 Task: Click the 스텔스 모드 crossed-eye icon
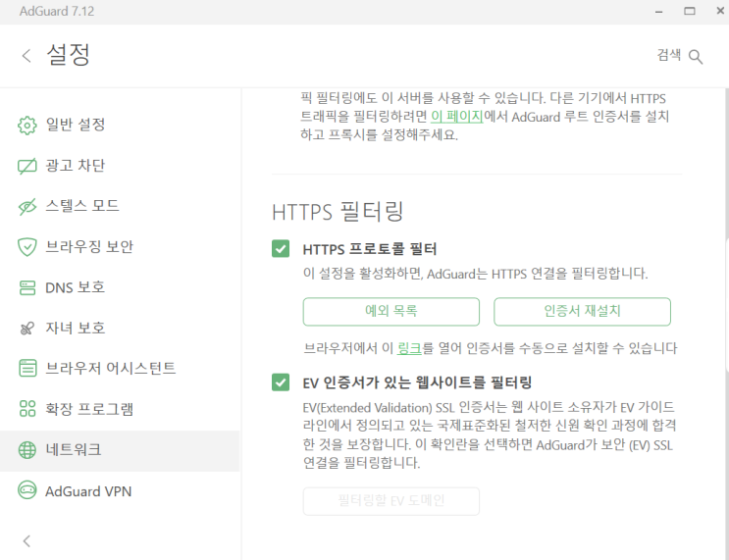tap(26, 207)
